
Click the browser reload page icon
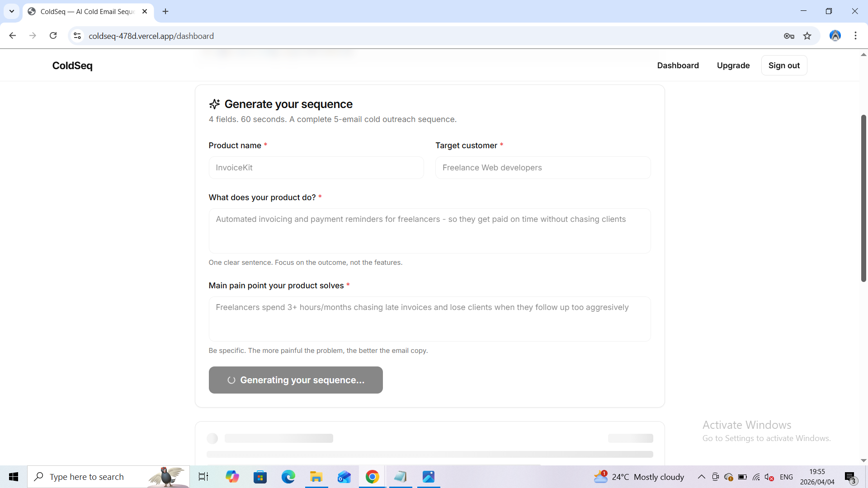[x=53, y=36]
